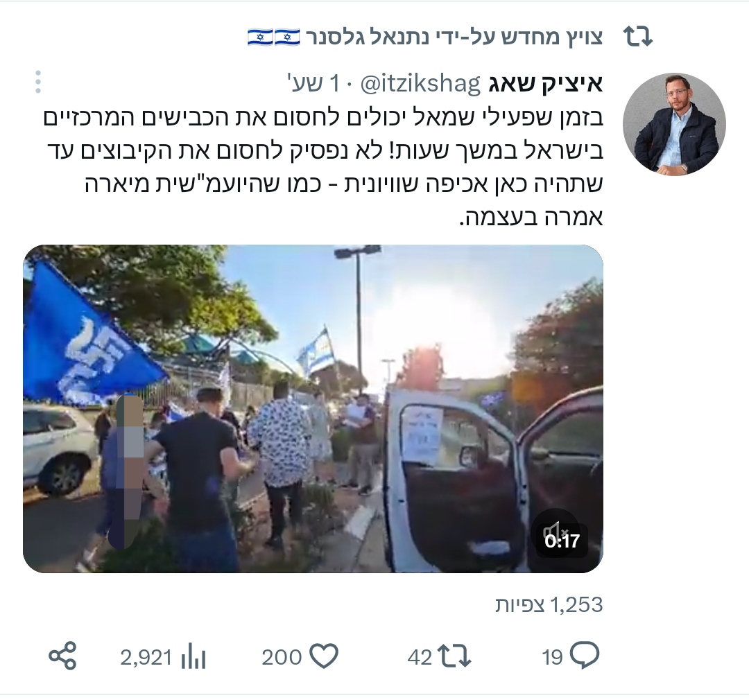Unmute the video via speaker icon

(x=554, y=530)
